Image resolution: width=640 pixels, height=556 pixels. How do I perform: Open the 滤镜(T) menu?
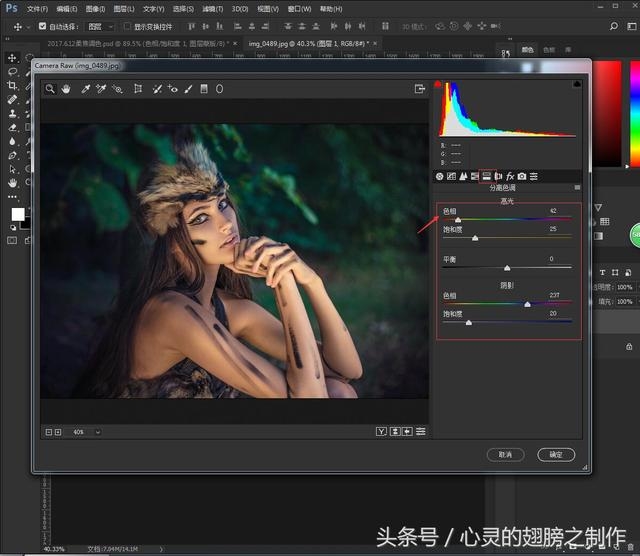click(x=213, y=9)
